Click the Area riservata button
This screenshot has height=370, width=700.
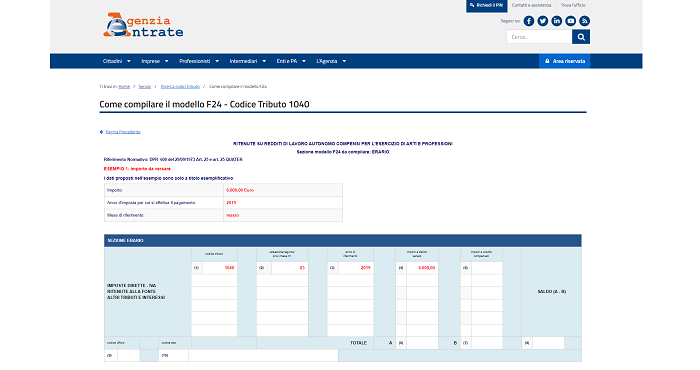[x=564, y=61]
